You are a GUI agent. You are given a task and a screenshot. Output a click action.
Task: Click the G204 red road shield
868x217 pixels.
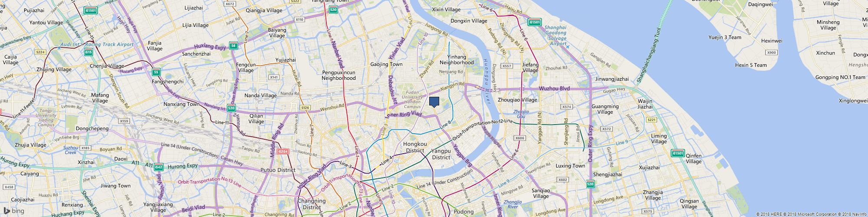283,151
